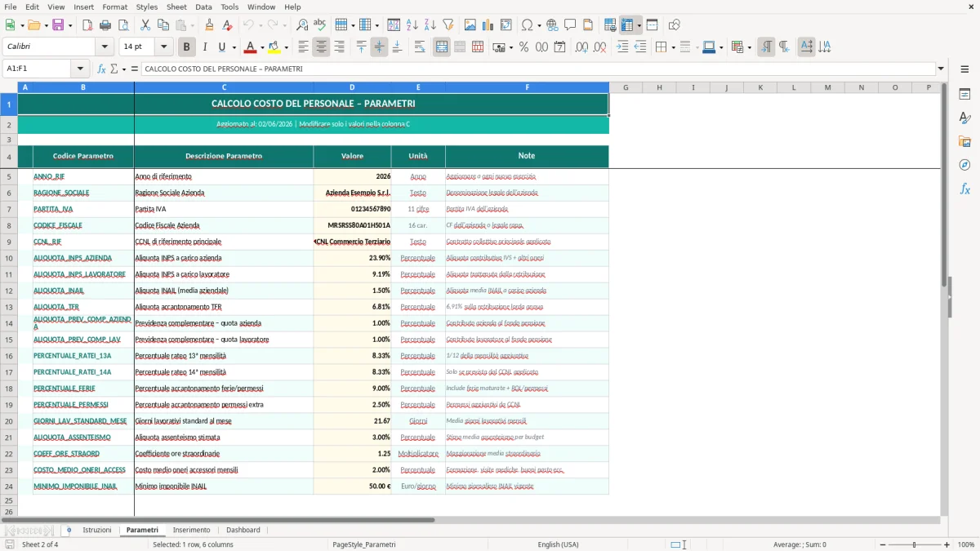This screenshot has width=980, height=551.
Task: Apply the red font color
Action: pos(251,47)
